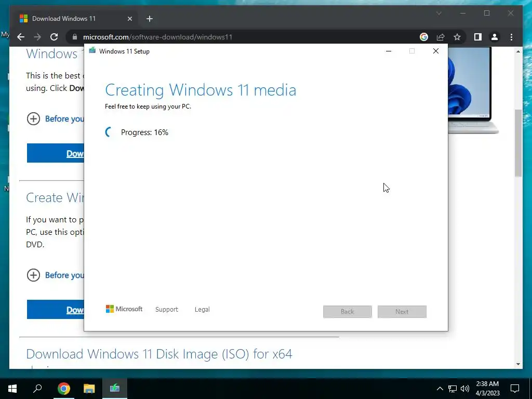
Task: Click scrollbar down arrow on webpage
Action: (x=518, y=364)
